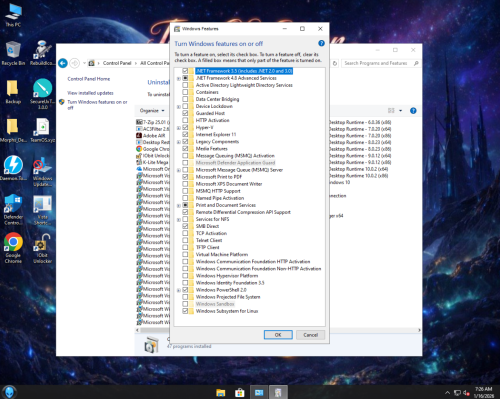Open the Rebuildico desktop shortcut

tap(42, 53)
